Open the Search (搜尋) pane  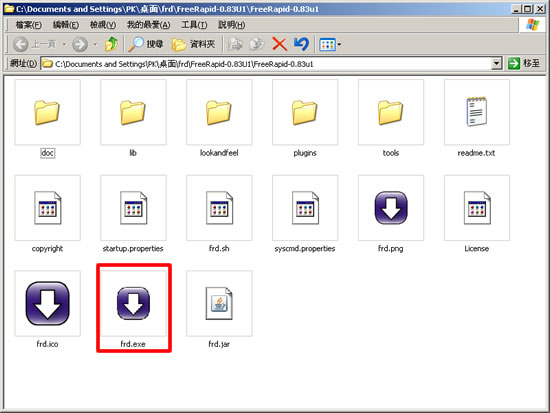point(146,44)
